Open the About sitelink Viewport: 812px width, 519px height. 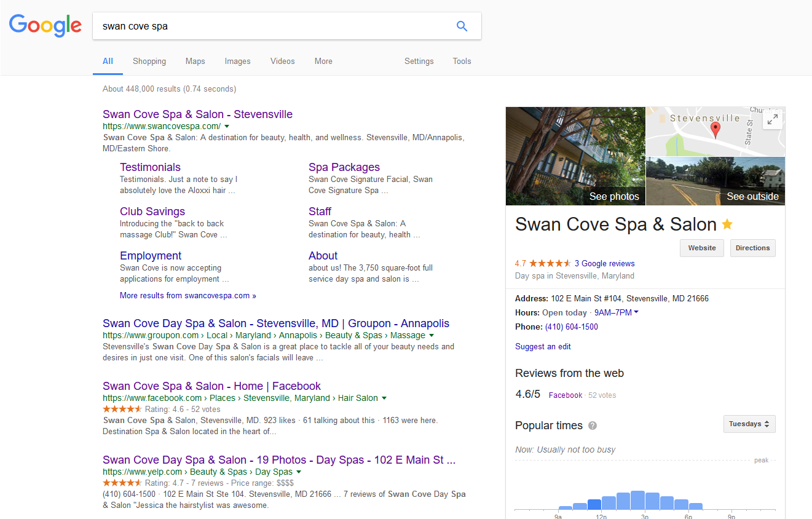tap(323, 256)
